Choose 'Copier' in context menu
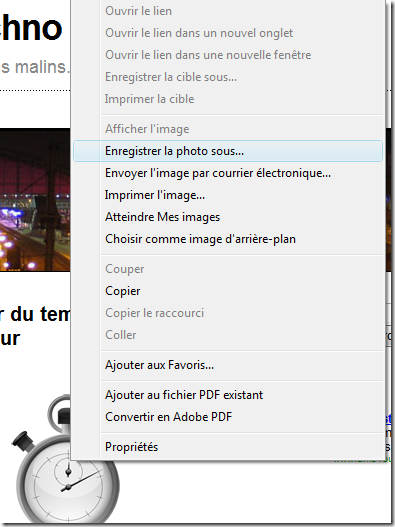Screen dimensions: 395x527 [228, 291]
